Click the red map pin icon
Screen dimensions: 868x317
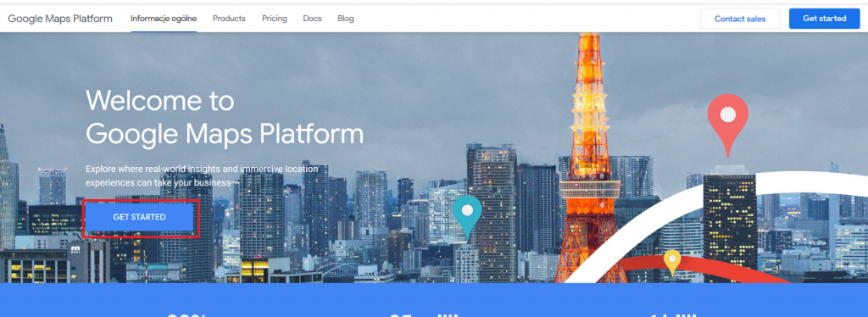(x=727, y=125)
